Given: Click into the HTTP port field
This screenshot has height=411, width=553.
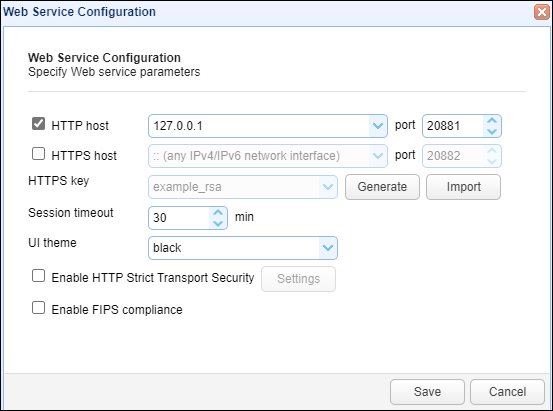Looking at the screenshot, I should [x=453, y=126].
